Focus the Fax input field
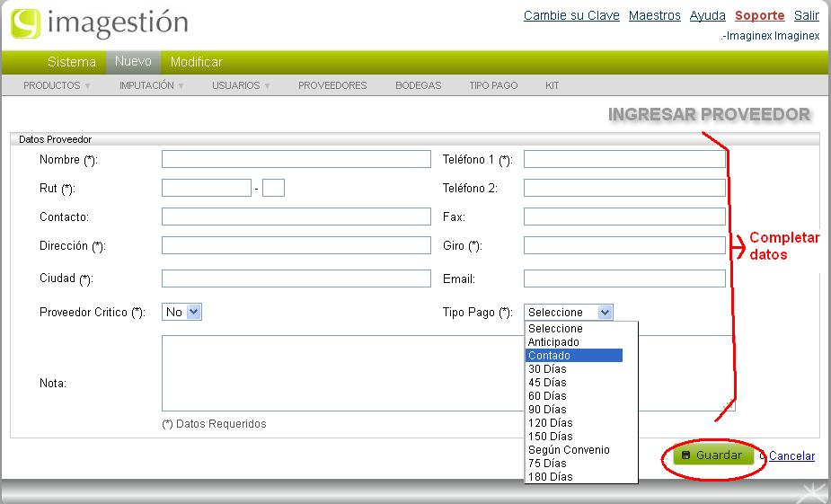The width and height of the screenshot is (831, 504). [624, 217]
